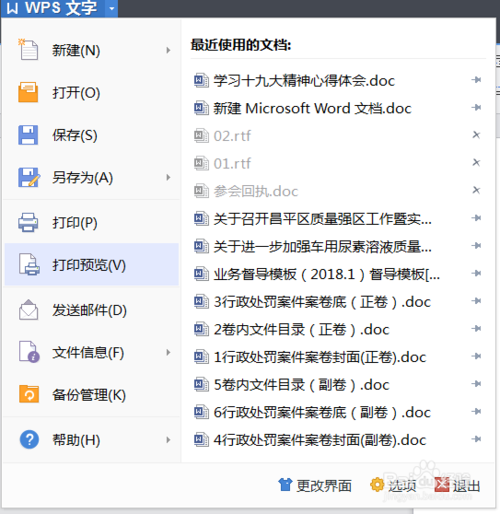The image size is (500, 514).
Task: Pin 1行政处罚案件案卷封面(正卷).doc
Action: (476, 357)
